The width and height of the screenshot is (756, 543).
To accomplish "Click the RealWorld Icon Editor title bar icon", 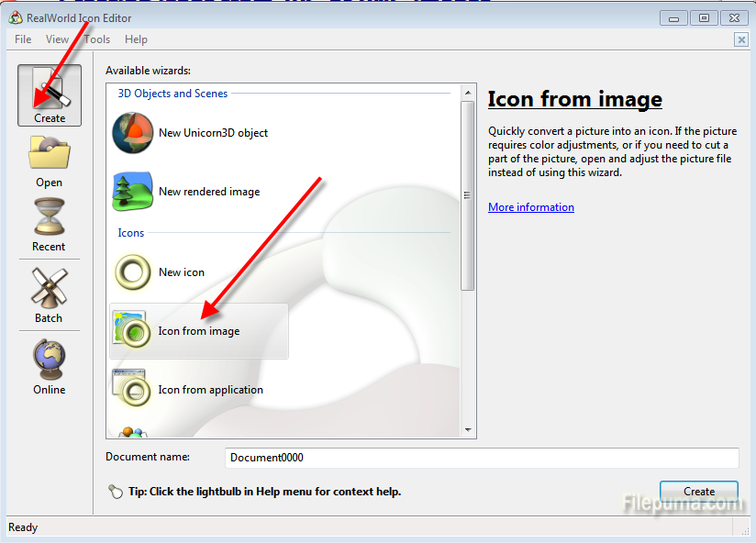I will [13, 17].
